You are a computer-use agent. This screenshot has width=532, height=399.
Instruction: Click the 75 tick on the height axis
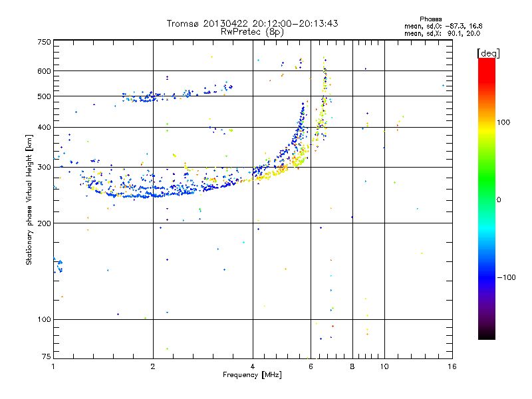46,358
